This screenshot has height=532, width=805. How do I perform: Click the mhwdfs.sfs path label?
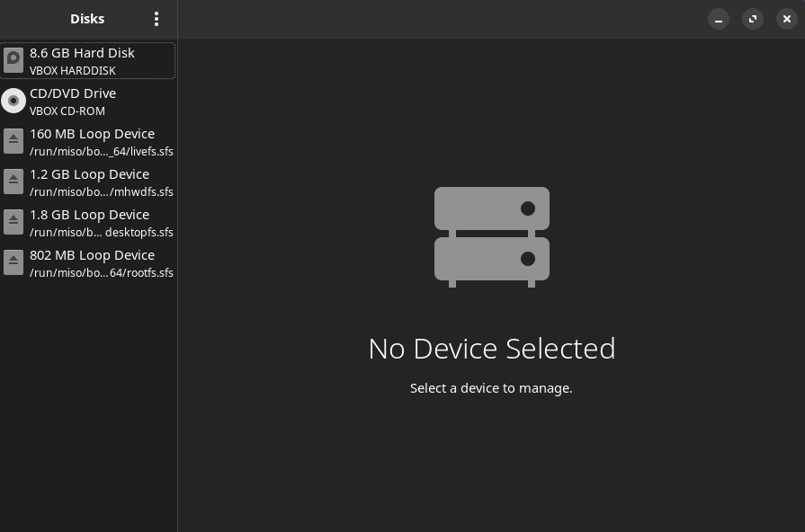(x=102, y=191)
